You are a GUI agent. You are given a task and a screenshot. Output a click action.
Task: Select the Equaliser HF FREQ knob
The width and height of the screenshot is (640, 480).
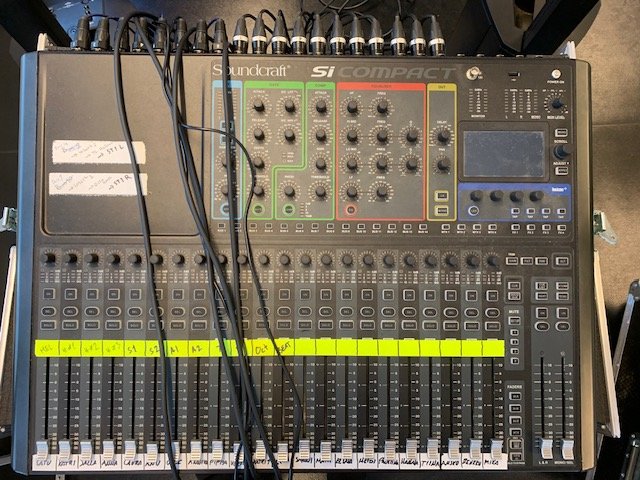(382, 107)
